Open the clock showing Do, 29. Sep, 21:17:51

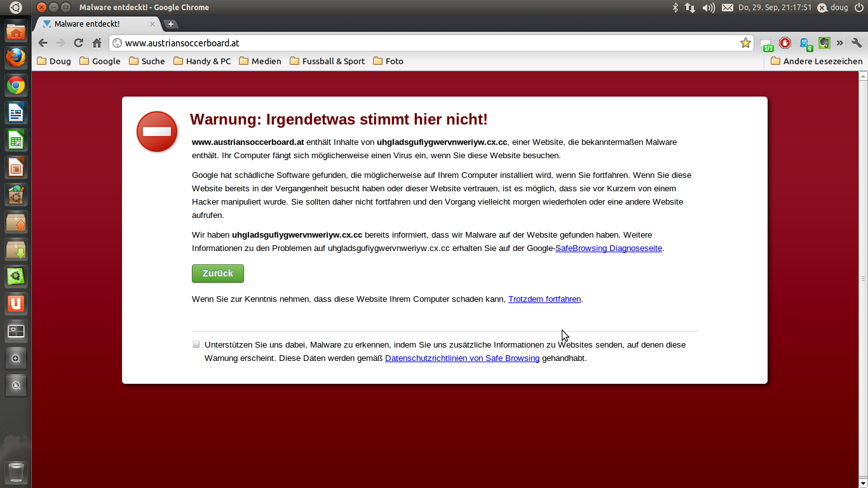pyautogui.click(x=775, y=8)
